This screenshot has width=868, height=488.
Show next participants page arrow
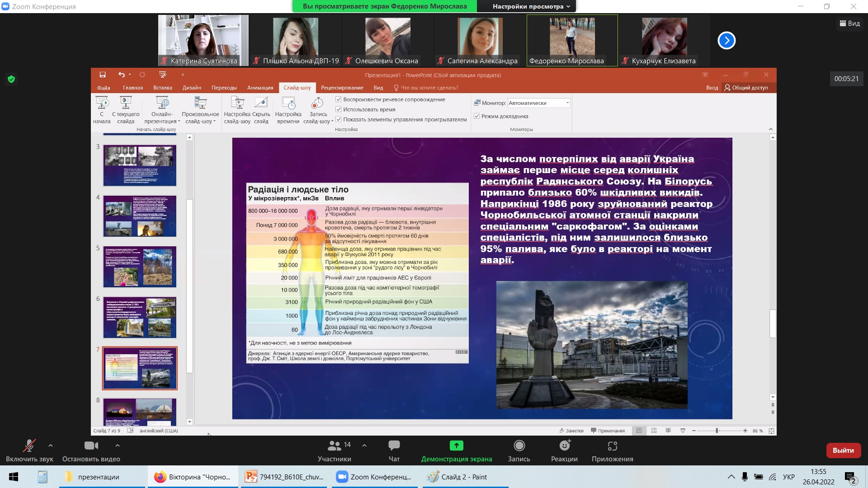(x=726, y=40)
